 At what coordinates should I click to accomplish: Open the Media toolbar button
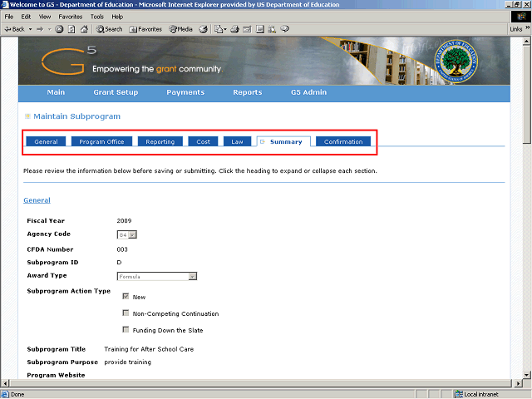coord(181,29)
